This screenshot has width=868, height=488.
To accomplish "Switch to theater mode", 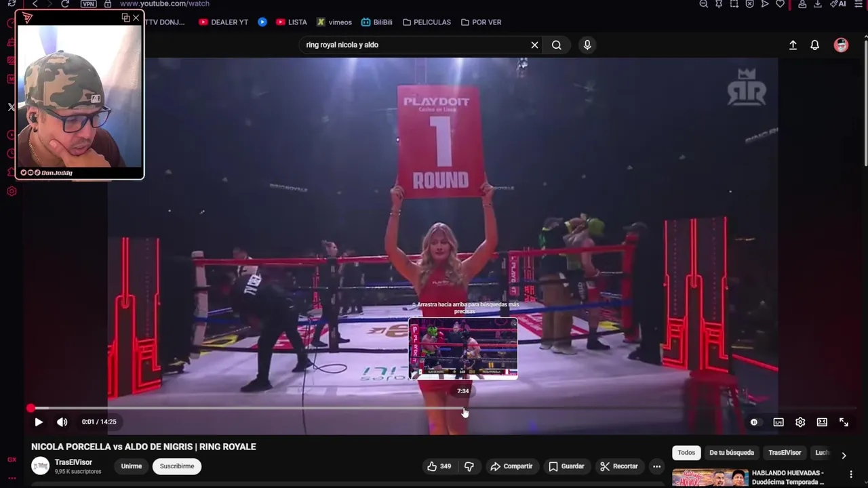I will pyautogui.click(x=822, y=422).
